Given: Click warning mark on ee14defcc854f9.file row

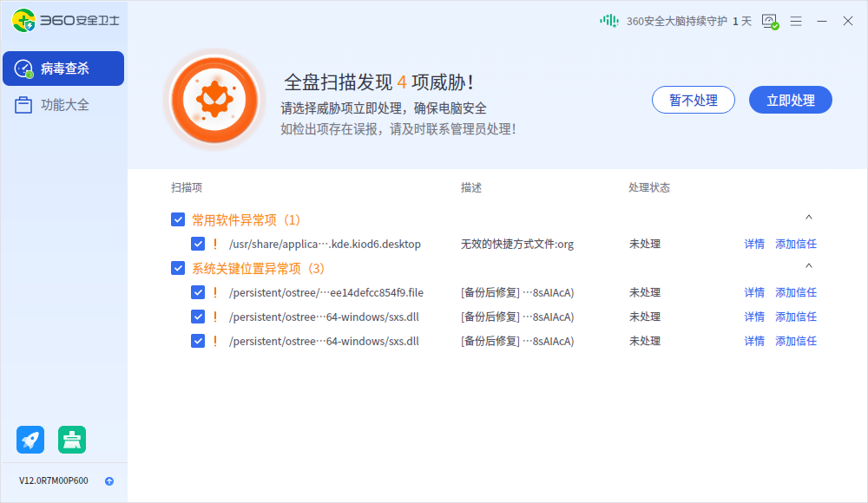Looking at the screenshot, I should [215, 293].
